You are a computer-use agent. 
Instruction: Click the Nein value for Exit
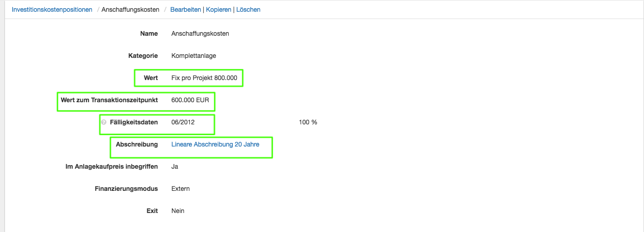[x=178, y=211]
